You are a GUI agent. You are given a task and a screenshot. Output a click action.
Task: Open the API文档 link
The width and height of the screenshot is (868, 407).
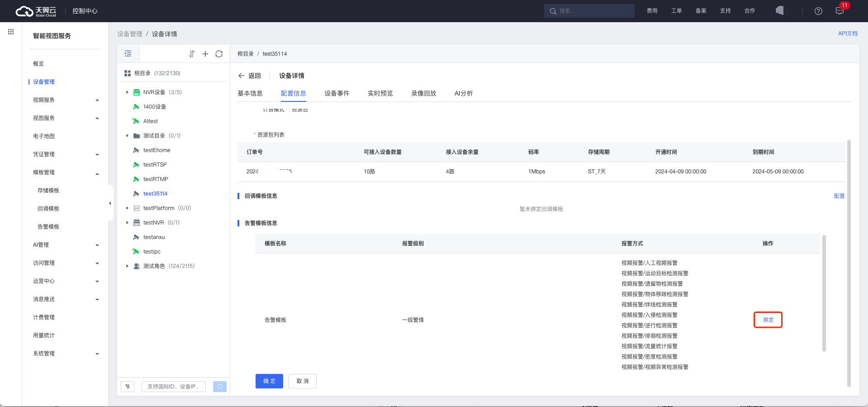point(848,34)
